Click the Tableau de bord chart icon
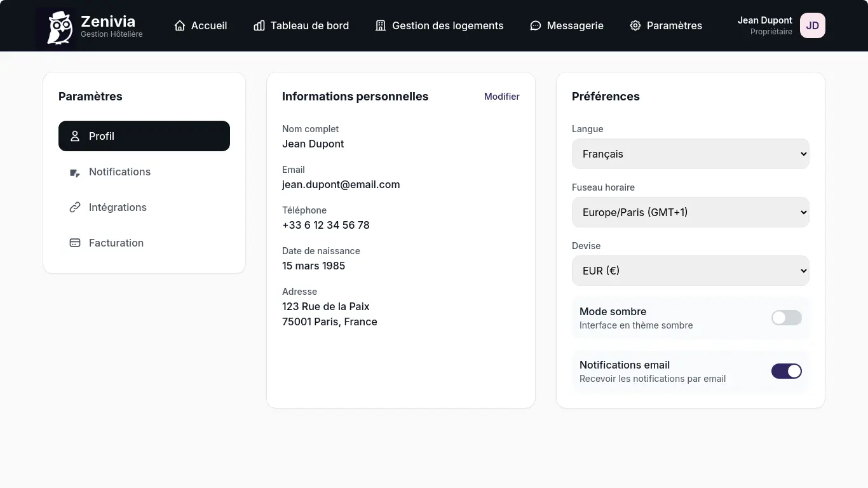The width and height of the screenshot is (868, 488). pyautogui.click(x=258, y=25)
